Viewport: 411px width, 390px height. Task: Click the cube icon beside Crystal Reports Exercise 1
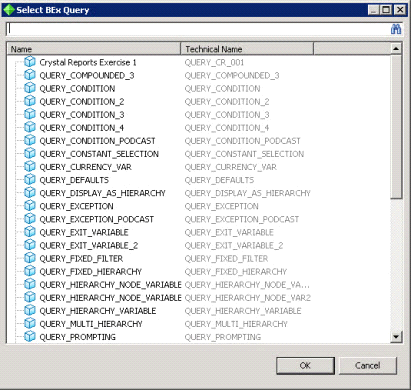tap(30, 62)
